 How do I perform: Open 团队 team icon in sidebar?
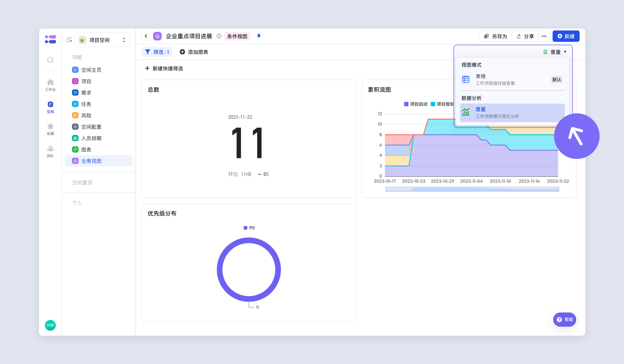50,151
